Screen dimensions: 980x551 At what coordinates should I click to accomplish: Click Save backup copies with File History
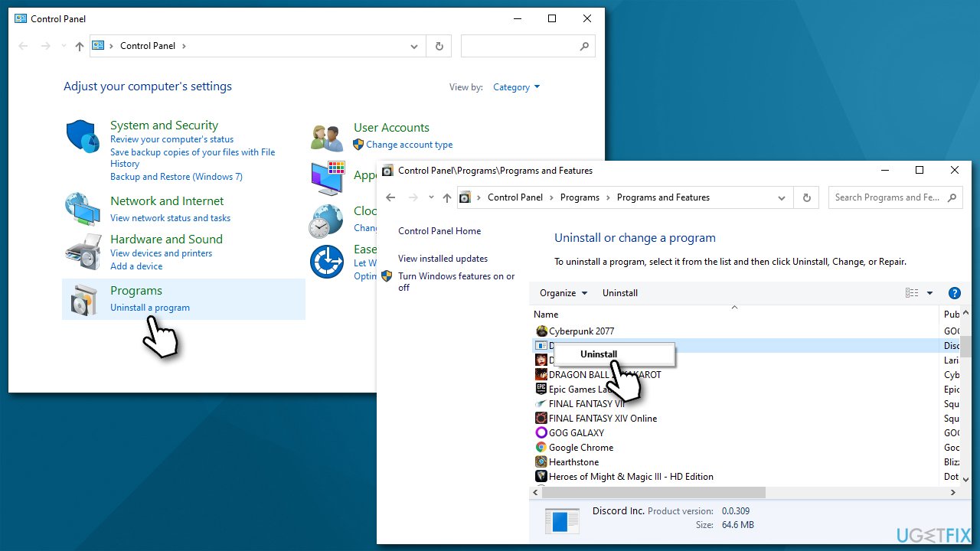click(192, 158)
